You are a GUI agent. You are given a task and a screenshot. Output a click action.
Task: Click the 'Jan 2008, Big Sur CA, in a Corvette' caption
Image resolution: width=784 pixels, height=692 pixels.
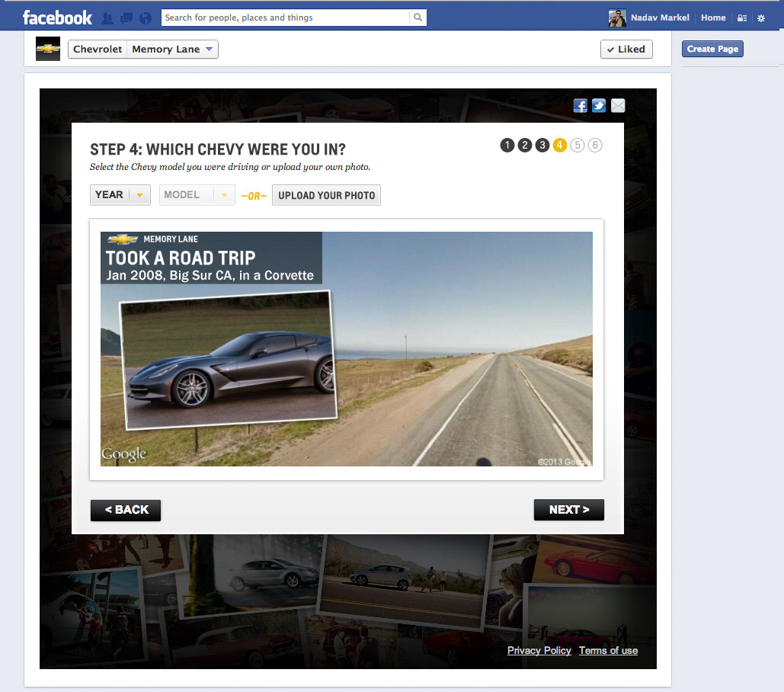point(210,275)
